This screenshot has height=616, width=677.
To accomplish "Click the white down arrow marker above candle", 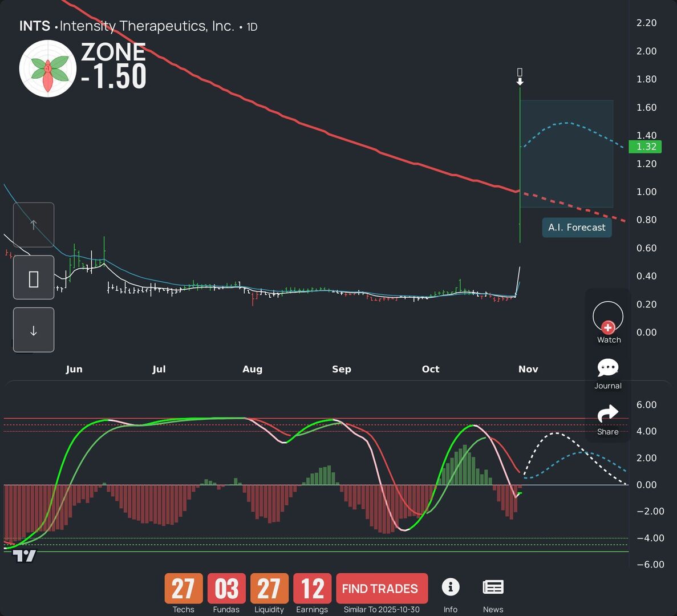I will click(x=520, y=82).
